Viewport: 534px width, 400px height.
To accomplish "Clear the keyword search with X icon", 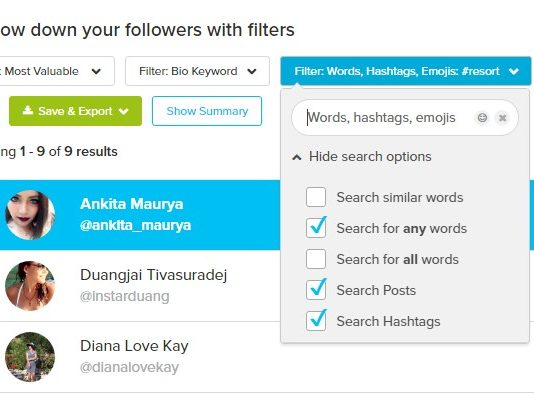I will tap(502, 118).
